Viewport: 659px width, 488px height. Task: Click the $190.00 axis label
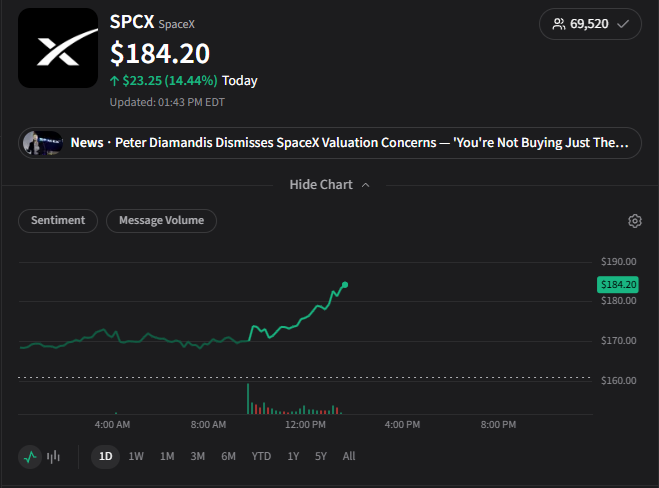click(x=618, y=262)
